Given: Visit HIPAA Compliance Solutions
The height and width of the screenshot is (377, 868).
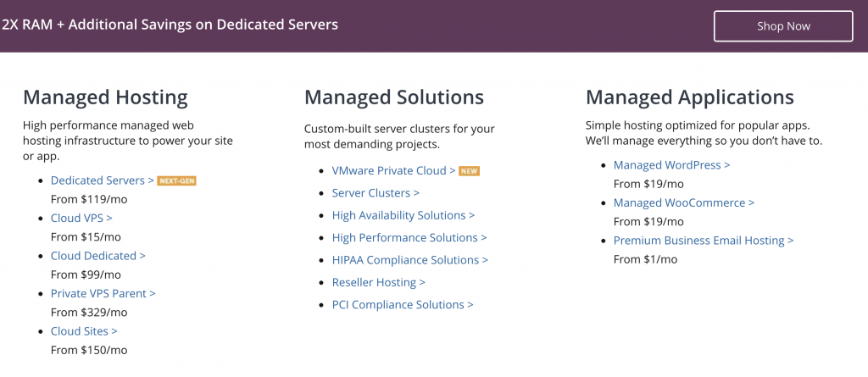Looking at the screenshot, I should click(x=410, y=259).
